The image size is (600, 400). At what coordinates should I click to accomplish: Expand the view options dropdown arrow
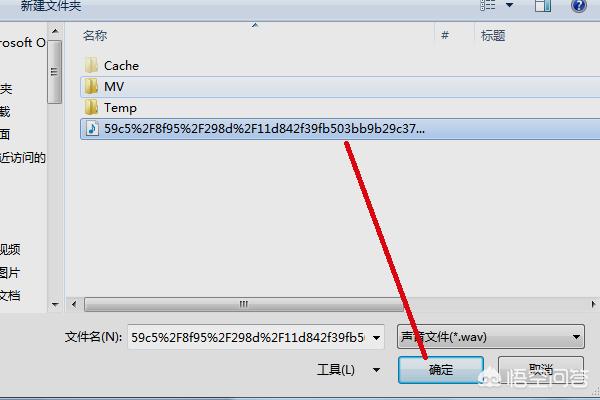coord(509,5)
